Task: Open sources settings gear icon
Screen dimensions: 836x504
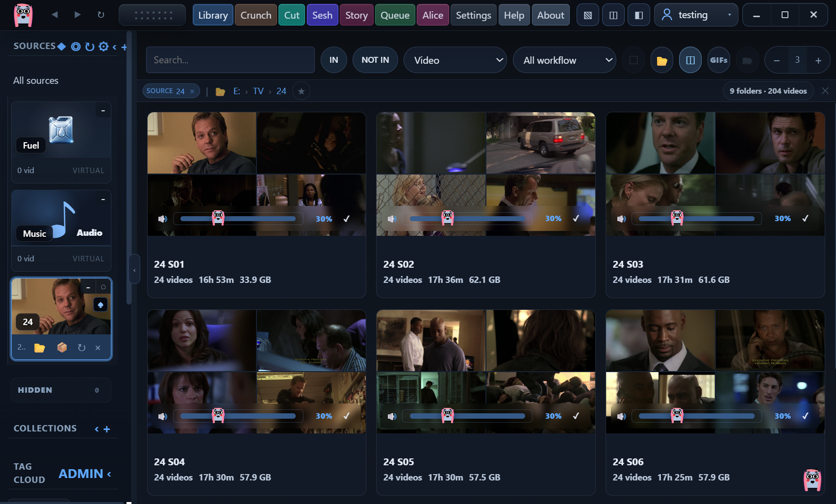Action: [103, 47]
